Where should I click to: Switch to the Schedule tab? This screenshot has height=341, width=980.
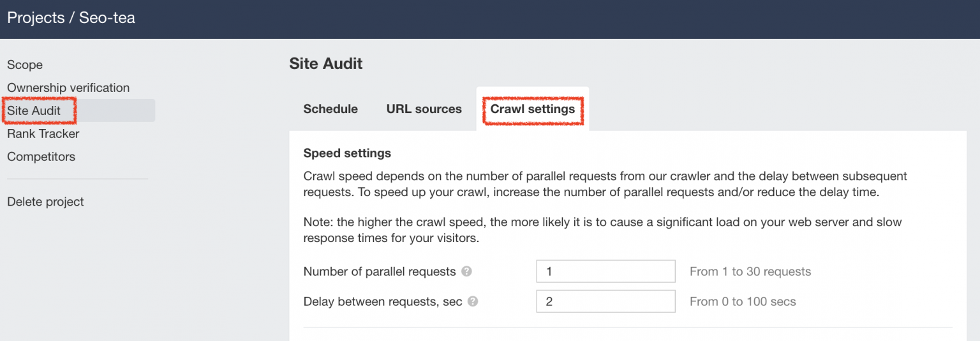(330, 109)
